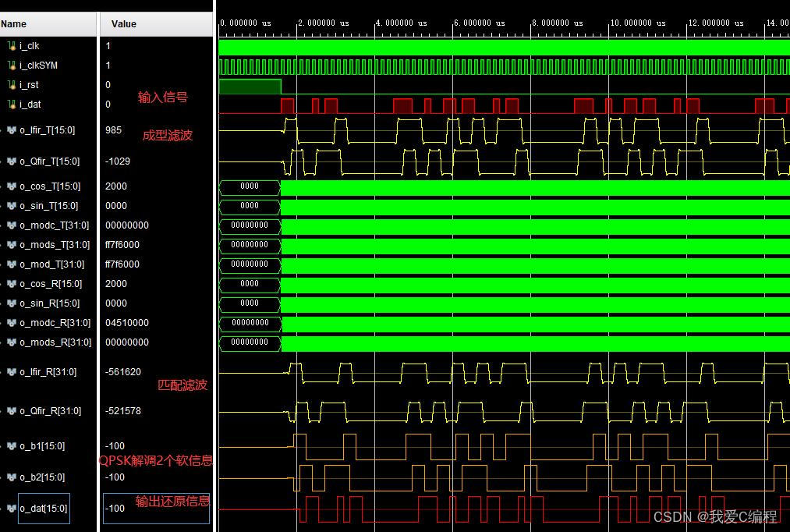Click the i_rst signal icon
The height and width of the screenshot is (532, 790).
click(x=11, y=85)
